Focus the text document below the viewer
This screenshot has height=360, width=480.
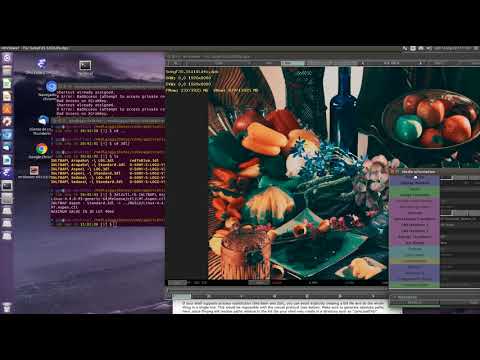click(287, 307)
